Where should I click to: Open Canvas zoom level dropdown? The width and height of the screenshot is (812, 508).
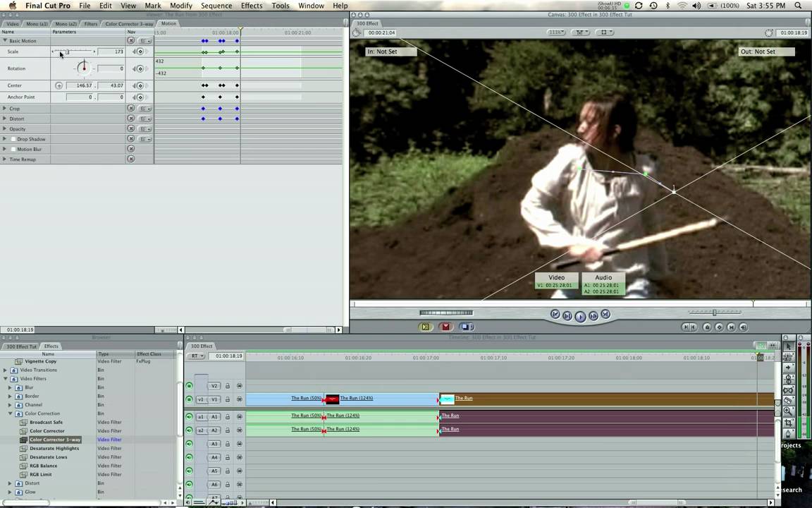(555, 32)
